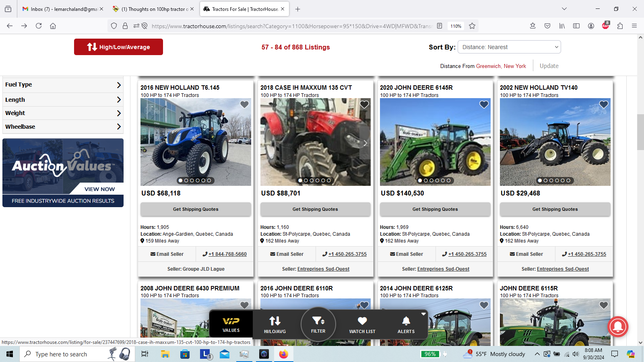Open Auction Values View Now banner
Viewport: 644px width, 362px height.
pos(63,173)
